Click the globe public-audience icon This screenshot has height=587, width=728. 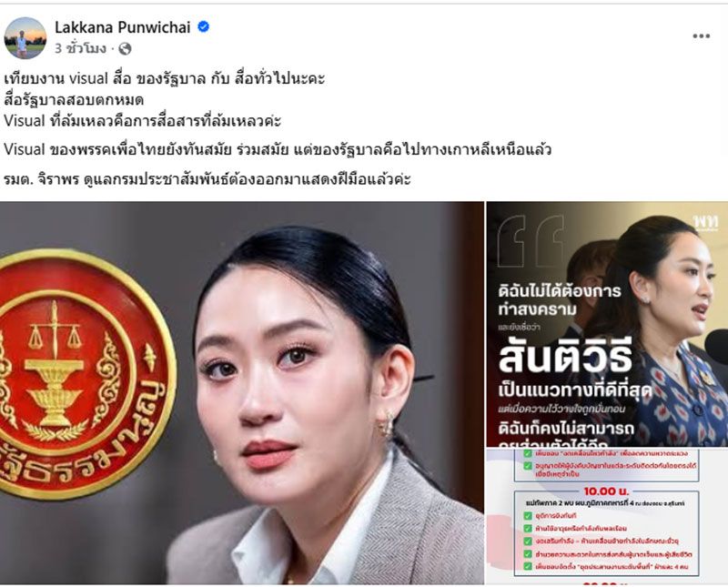coord(125,48)
